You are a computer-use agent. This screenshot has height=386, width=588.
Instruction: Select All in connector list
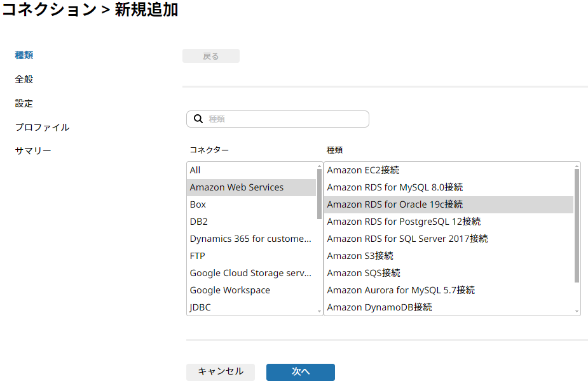coord(251,170)
